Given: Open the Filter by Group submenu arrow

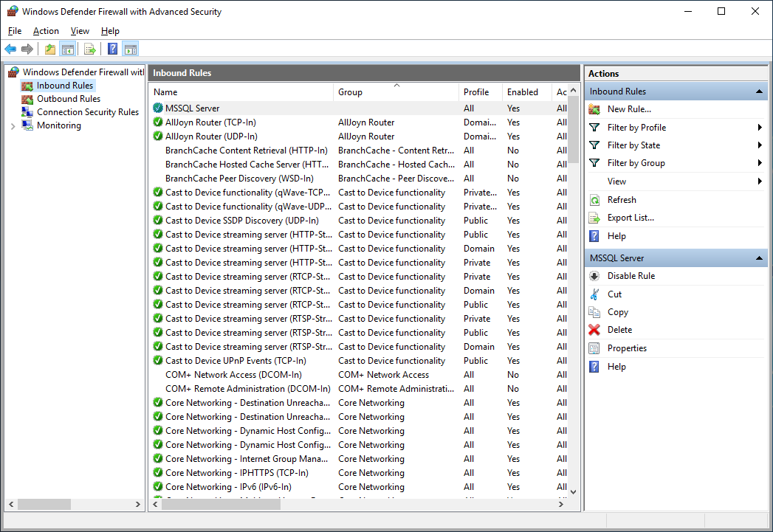Looking at the screenshot, I should pyautogui.click(x=760, y=163).
